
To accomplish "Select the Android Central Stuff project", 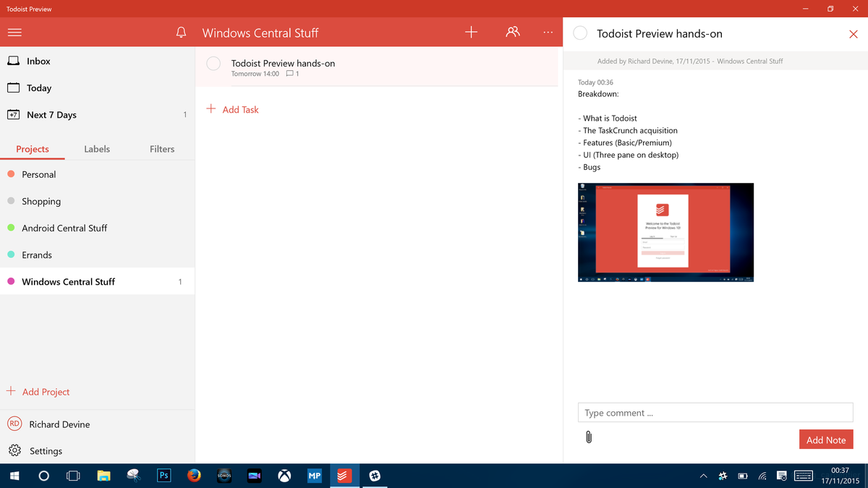I will 97,228.
